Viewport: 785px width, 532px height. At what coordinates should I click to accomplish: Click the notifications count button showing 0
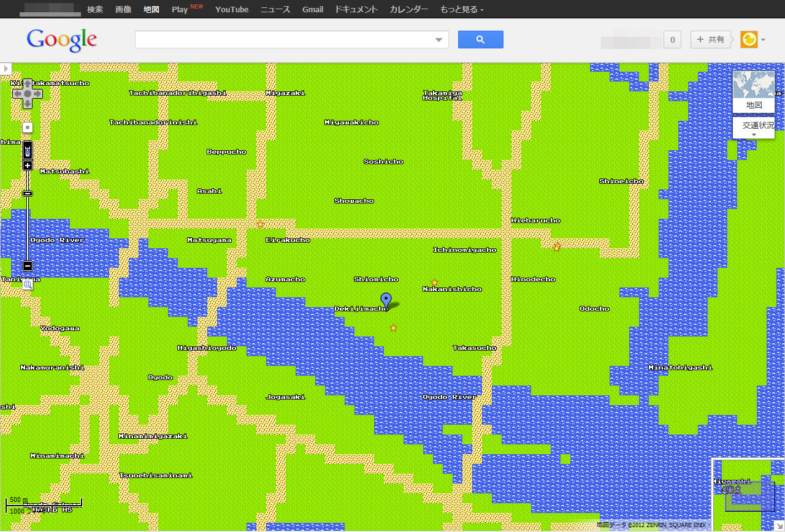point(673,40)
